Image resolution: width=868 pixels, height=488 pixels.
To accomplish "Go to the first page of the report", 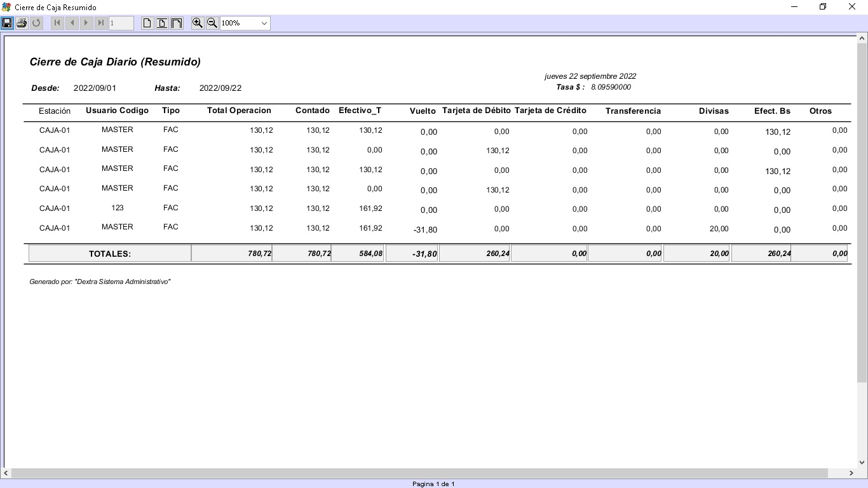I will (57, 23).
